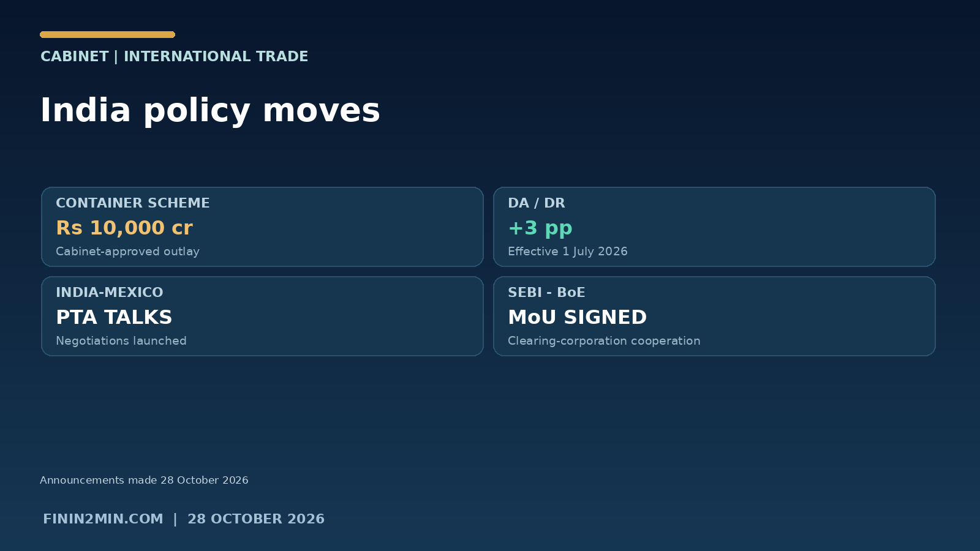Select the Clearing-corporation cooperation caption
This screenshot has height=551, width=980.
pyautogui.click(x=604, y=341)
